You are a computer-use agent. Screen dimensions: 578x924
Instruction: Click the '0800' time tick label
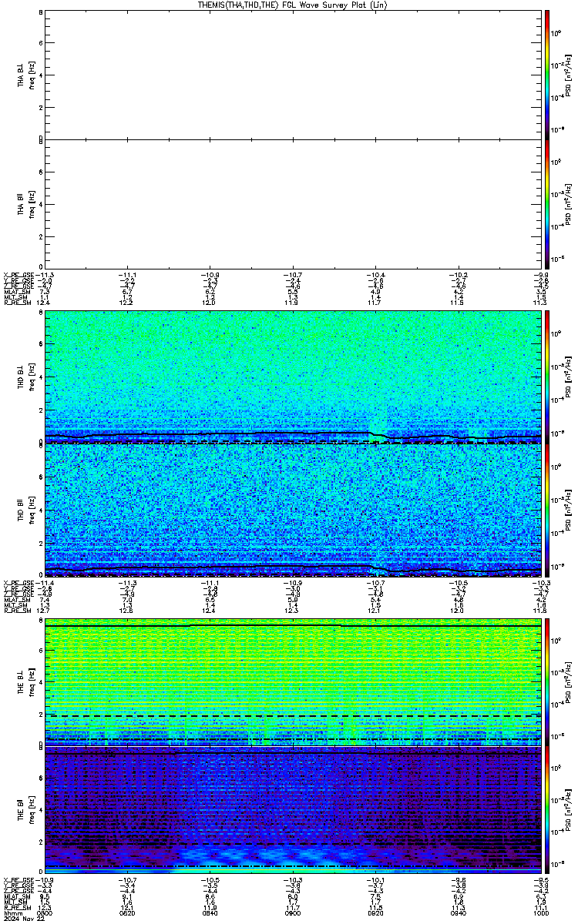click(45, 912)
